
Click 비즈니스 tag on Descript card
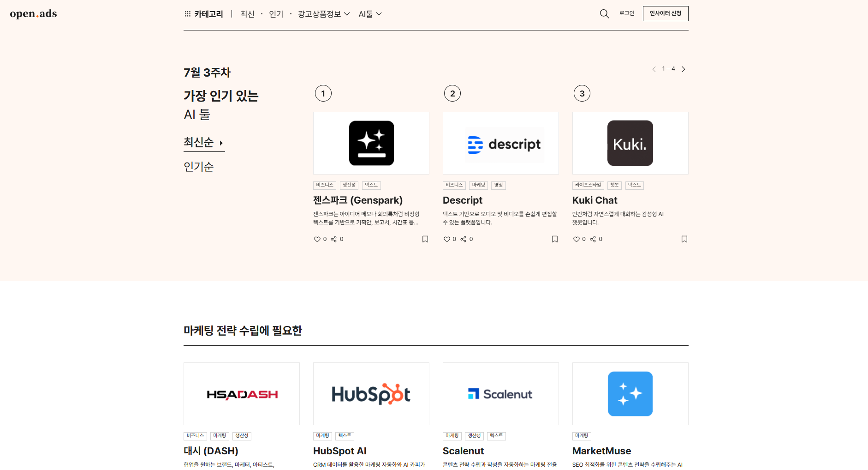tap(454, 185)
